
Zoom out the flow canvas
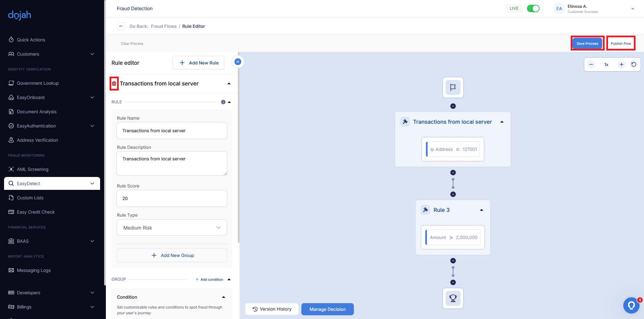(591, 64)
